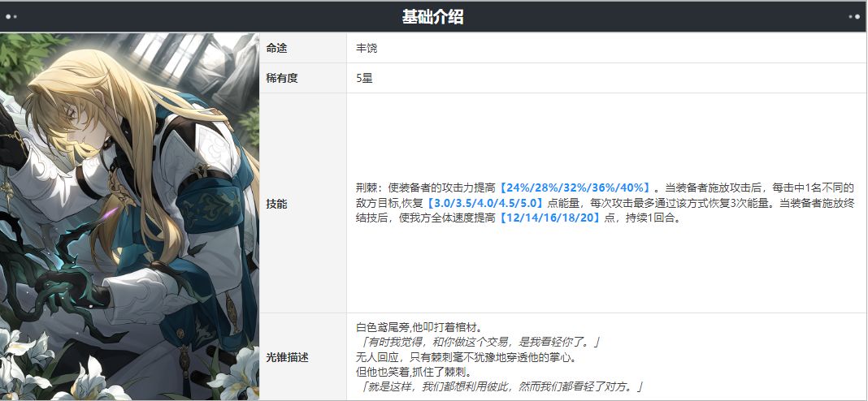The height and width of the screenshot is (401, 868).
Task: Select the 命途 row label
Action: click(277, 49)
